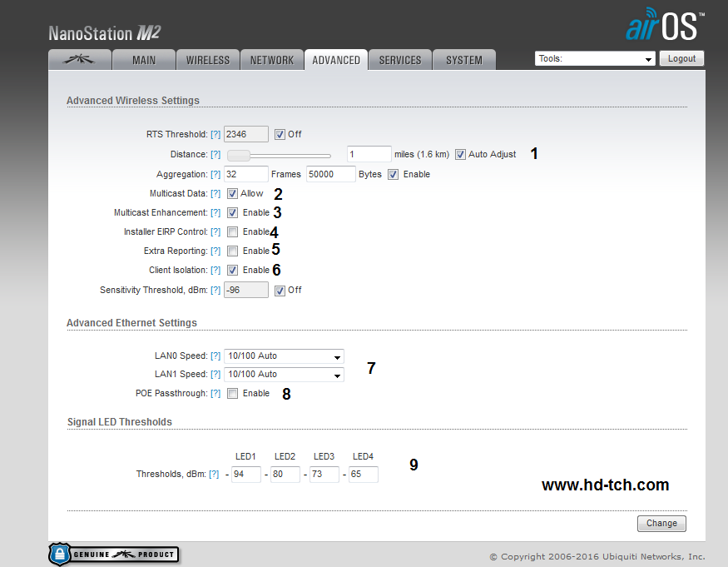Open RTS Threshold help [?] icon
The image size is (728, 567).
(215, 134)
